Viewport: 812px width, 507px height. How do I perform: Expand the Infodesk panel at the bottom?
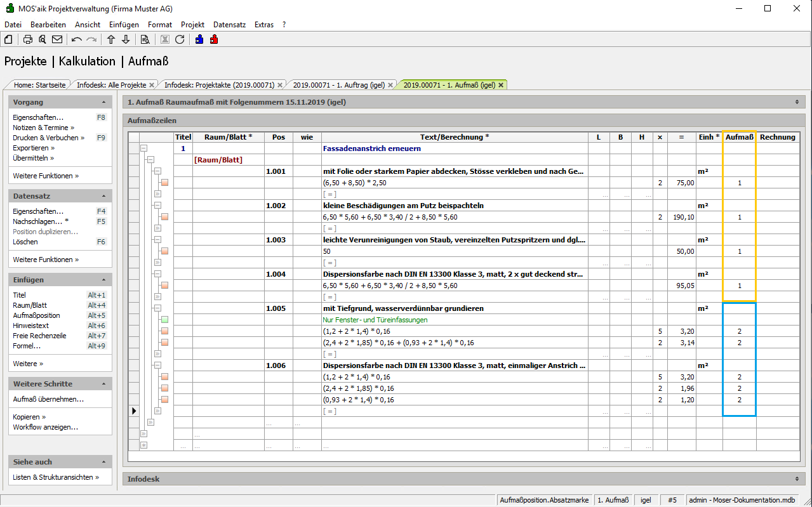[x=796, y=479]
